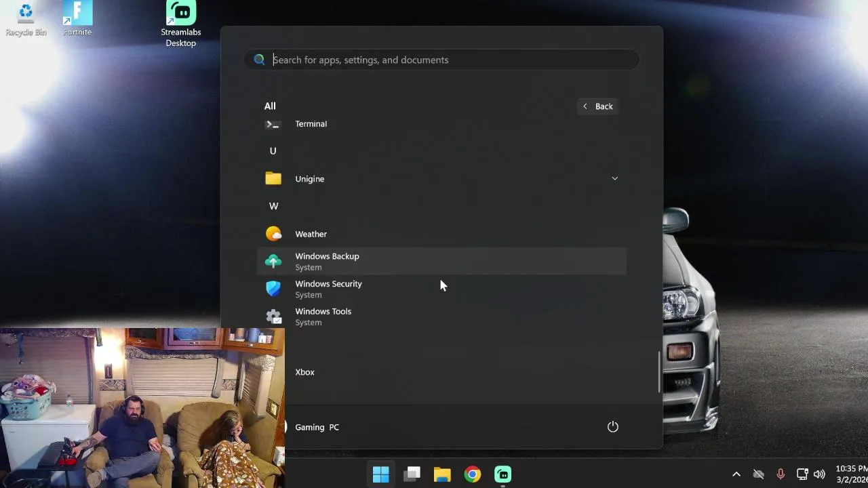Viewport: 868px width, 488px height.
Task: Click the microphone tray icon
Action: click(781, 474)
